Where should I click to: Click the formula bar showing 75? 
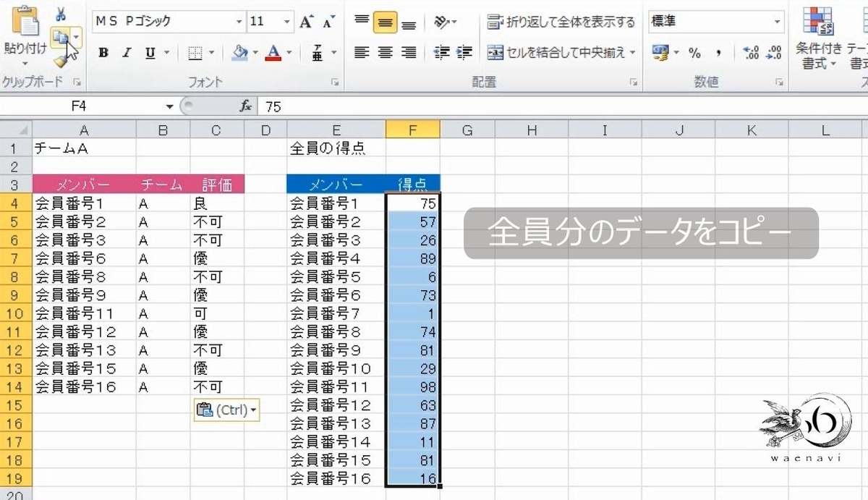pos(563,106)
